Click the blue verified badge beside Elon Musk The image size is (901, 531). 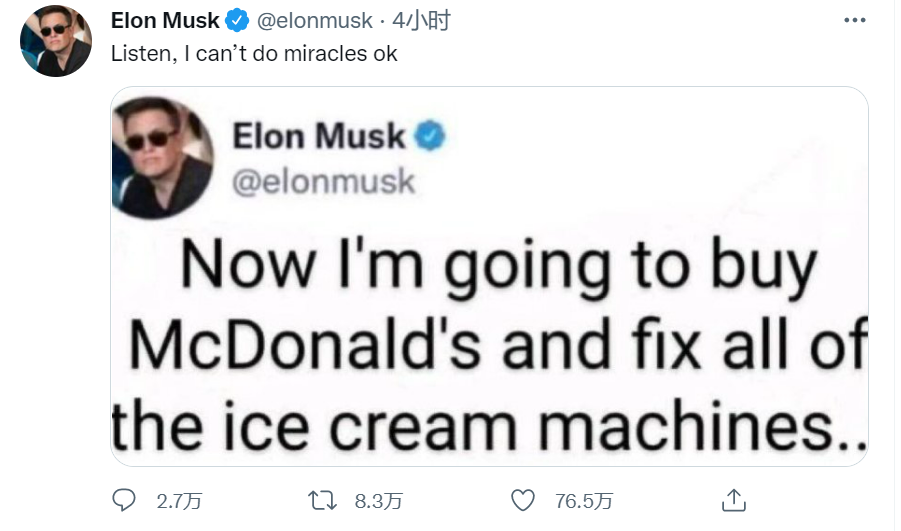[237, 21]
